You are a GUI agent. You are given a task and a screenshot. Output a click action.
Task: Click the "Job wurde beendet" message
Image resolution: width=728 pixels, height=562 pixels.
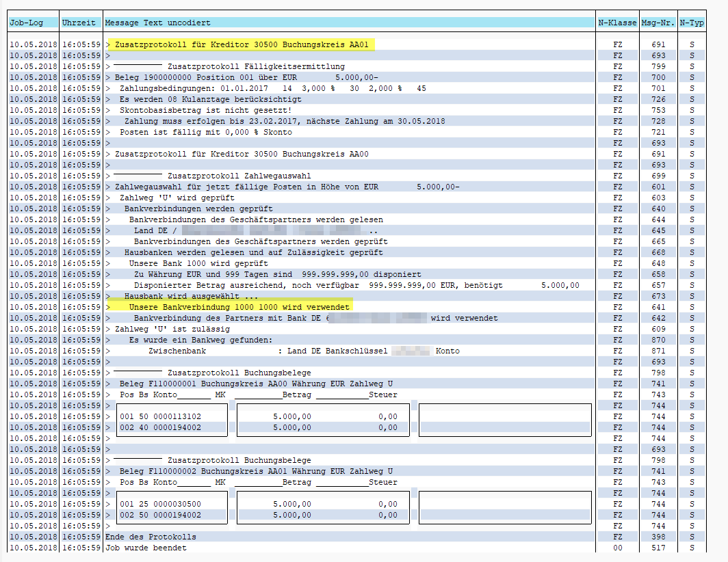[x=145, y=548]
